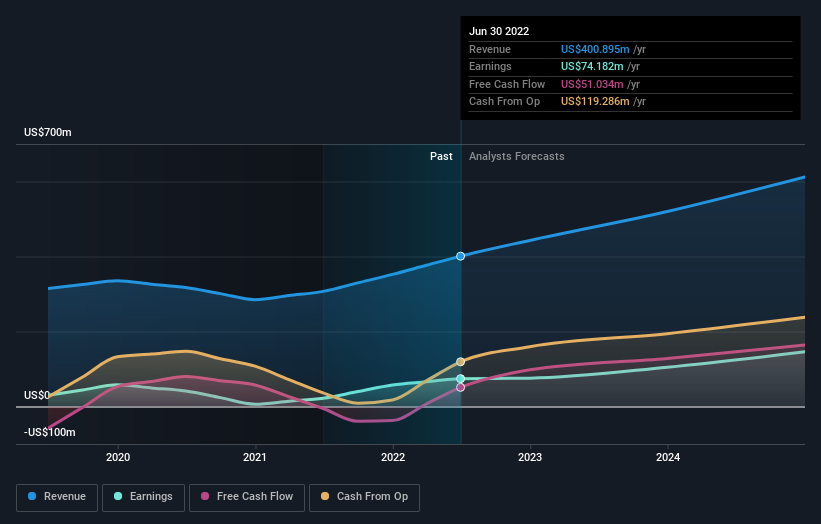Click the US$0 y-axis label
The width and height of the screenshot is (821, 524).
[x=37, y=395]
